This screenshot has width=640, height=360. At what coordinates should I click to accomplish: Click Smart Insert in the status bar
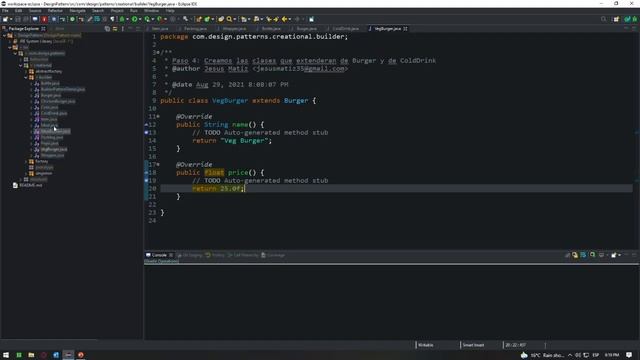(x=473, y=345)
